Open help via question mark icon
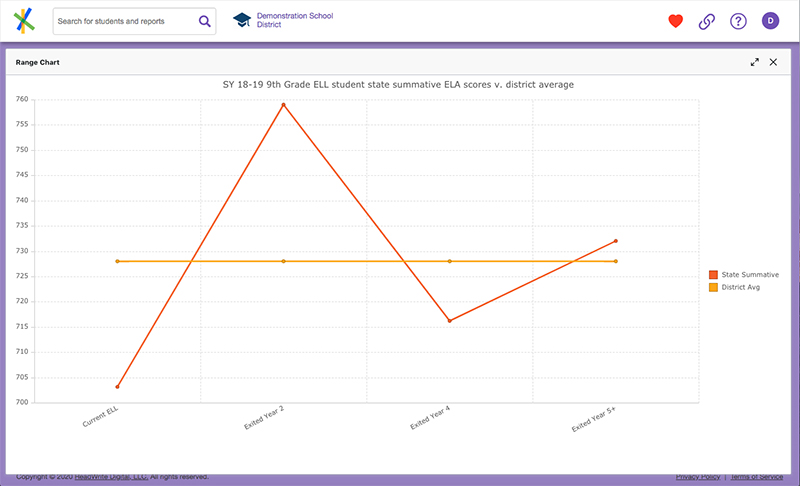The height and width of the screenshot is (486, 800). [738, 21]
